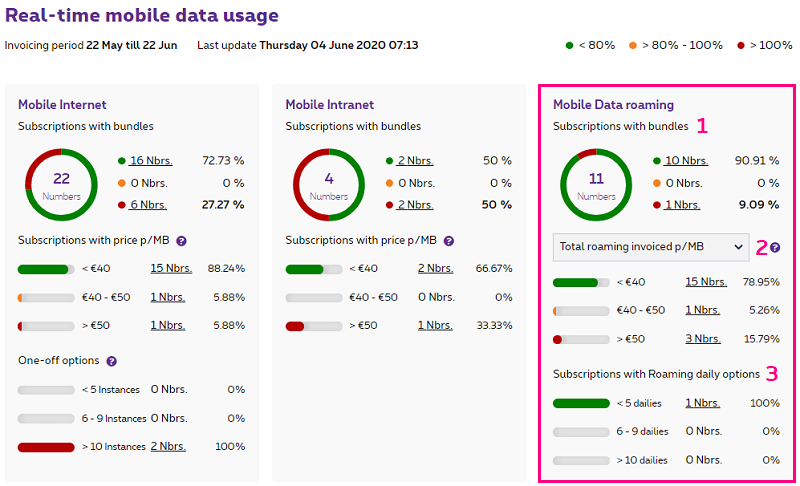Screen dimensions: 800x486
Task: Click green <5 dailies progress bar
Action: click(581, 403)
